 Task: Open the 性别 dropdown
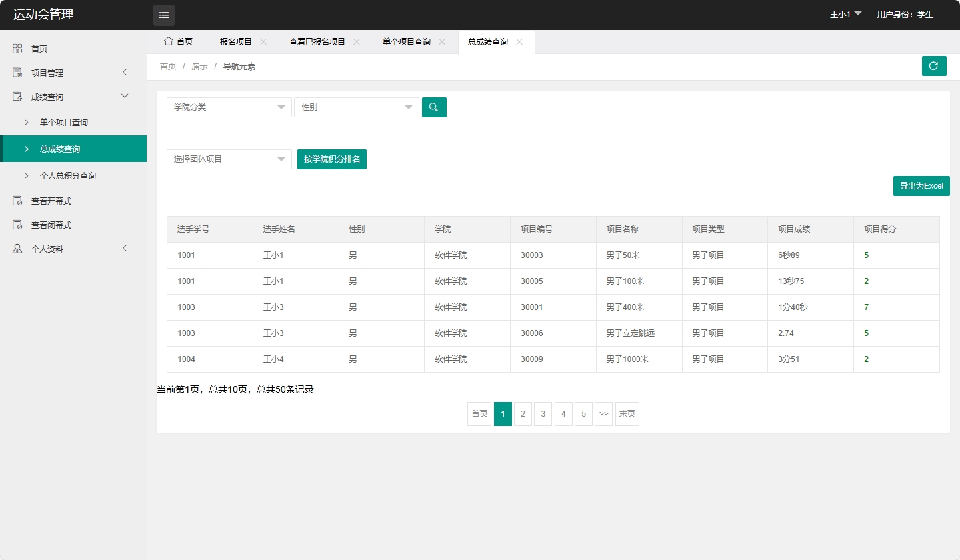point(356,107)
